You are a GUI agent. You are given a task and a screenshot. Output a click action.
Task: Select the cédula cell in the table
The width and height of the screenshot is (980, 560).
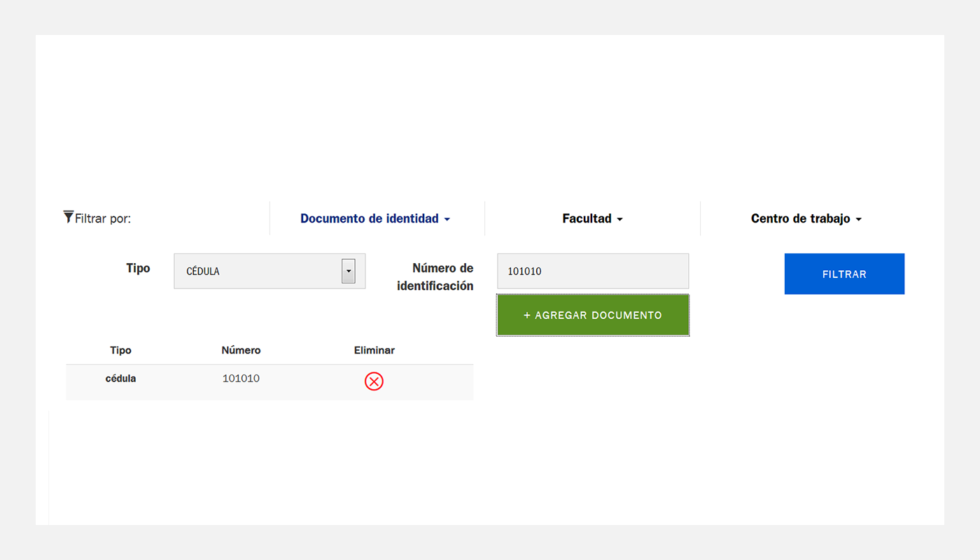[x=120, y=379]
